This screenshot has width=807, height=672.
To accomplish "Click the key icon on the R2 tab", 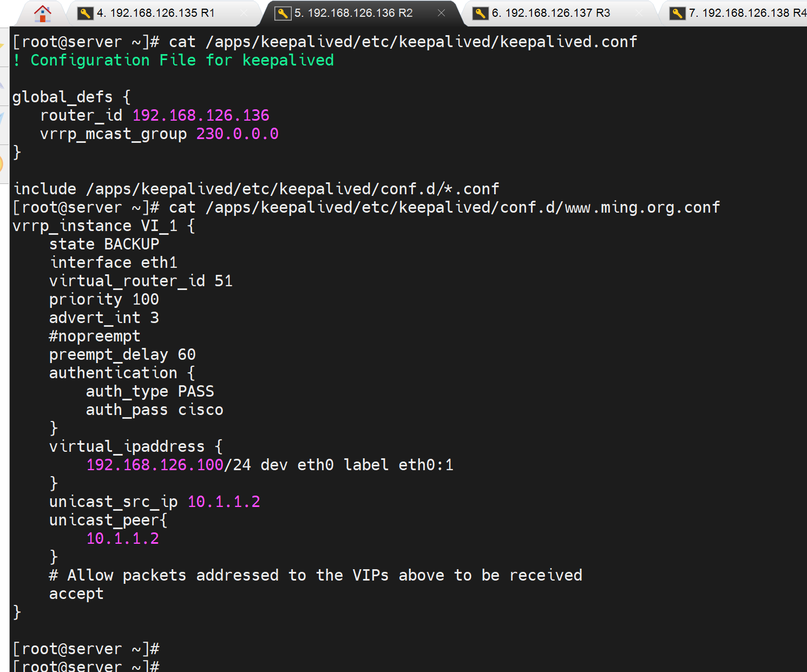I will 283,13.
